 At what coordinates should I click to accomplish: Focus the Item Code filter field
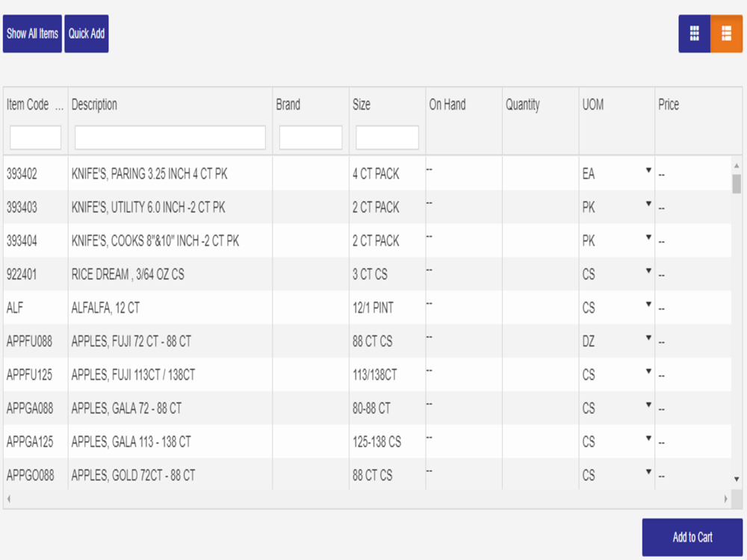pyautogui.click(x=35, y=137)
